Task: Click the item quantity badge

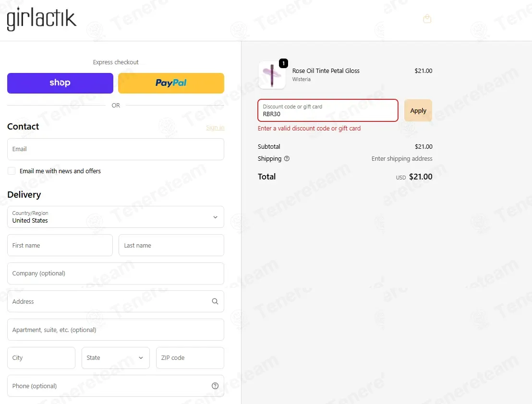Action: (283, 63)
